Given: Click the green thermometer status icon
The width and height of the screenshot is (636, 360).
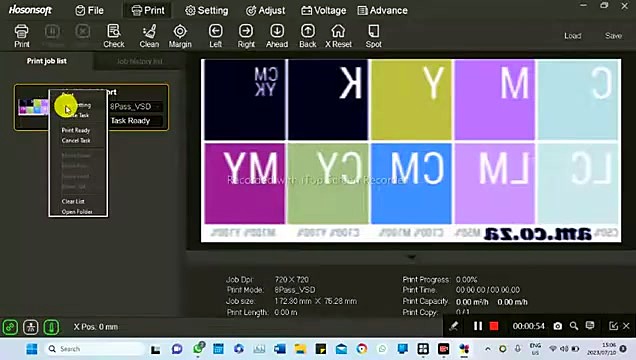Looking at the screenshot, I should coord(51,327).
